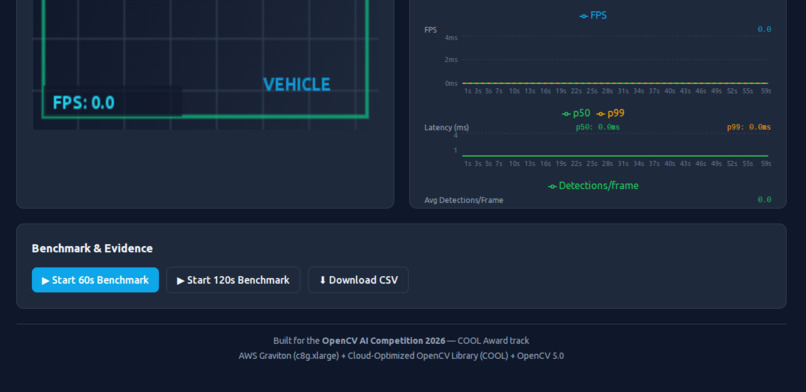The width and height of the screenshot is (806, 392).
Task: Toggle the FPS legend entry
Action: coord(593,15)
